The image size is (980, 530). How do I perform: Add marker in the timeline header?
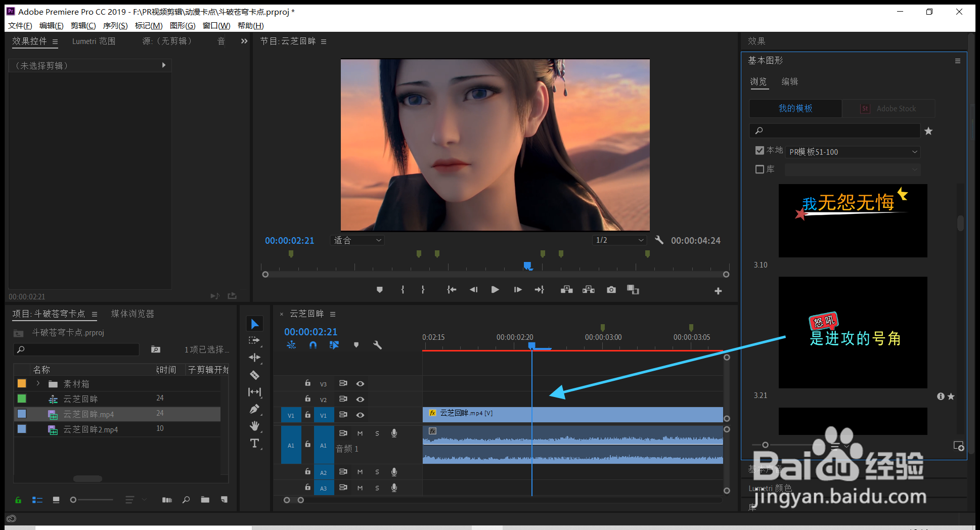(356, 345)
